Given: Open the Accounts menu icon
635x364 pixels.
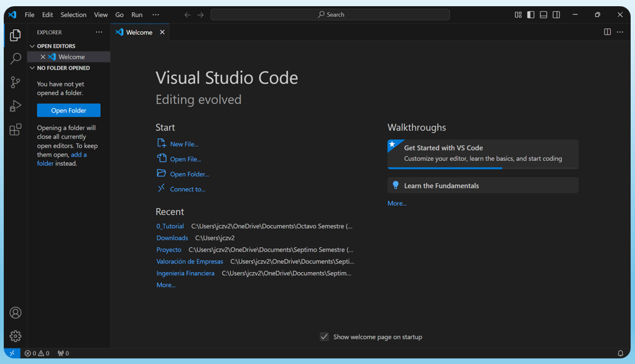Looking at the screenshot, I should (x=16, y=312).
